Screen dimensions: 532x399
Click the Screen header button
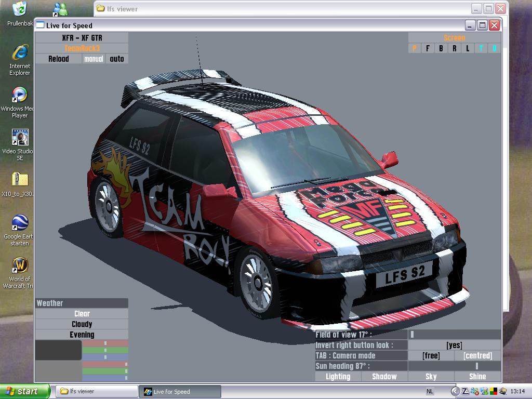click(x=454, y=37)
